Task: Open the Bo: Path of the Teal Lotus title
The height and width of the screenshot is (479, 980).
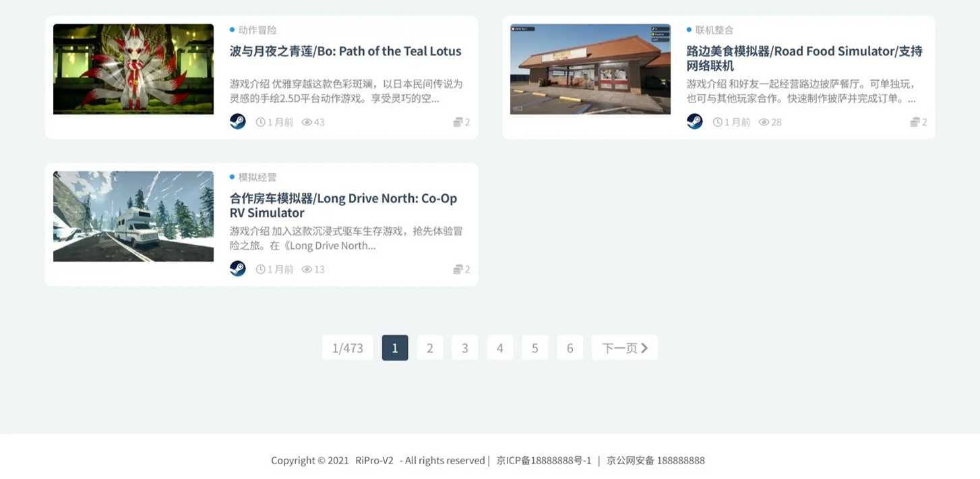Action: (345, 51)
